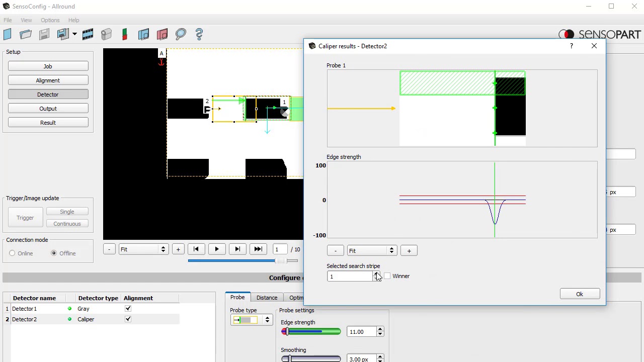
Task: Click green status dot for Detector2
Action: tap(69, 319)
